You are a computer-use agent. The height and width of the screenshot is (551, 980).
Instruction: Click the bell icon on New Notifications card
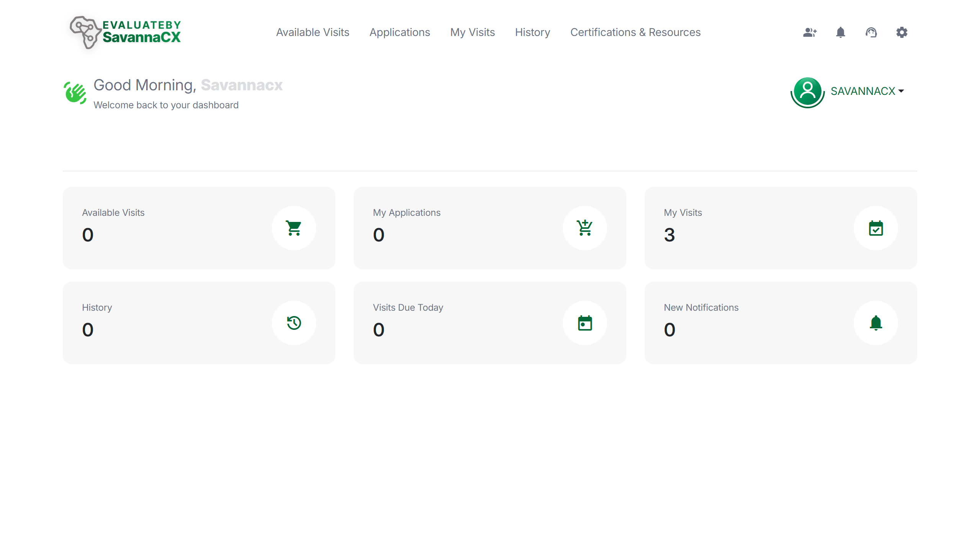pyautogui.click(x=875, y=323)
